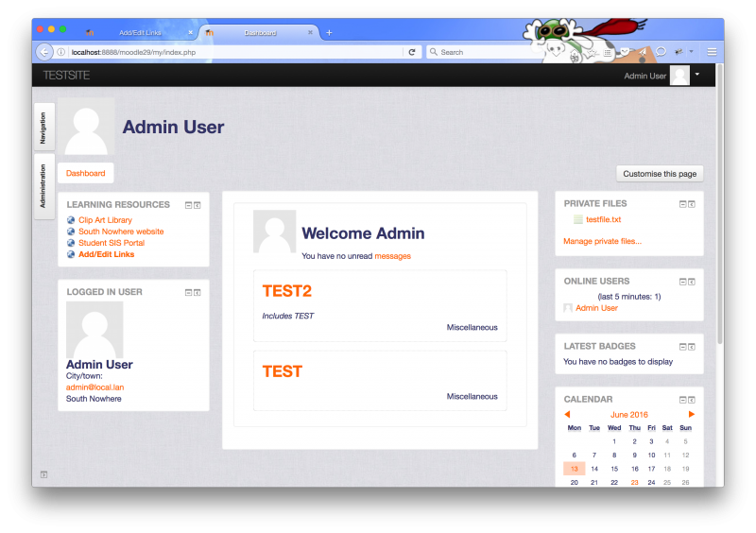The height and width of the screenshot is (533, 756).
Task: Focus the browser Search field
Action: tap(485, 52)
